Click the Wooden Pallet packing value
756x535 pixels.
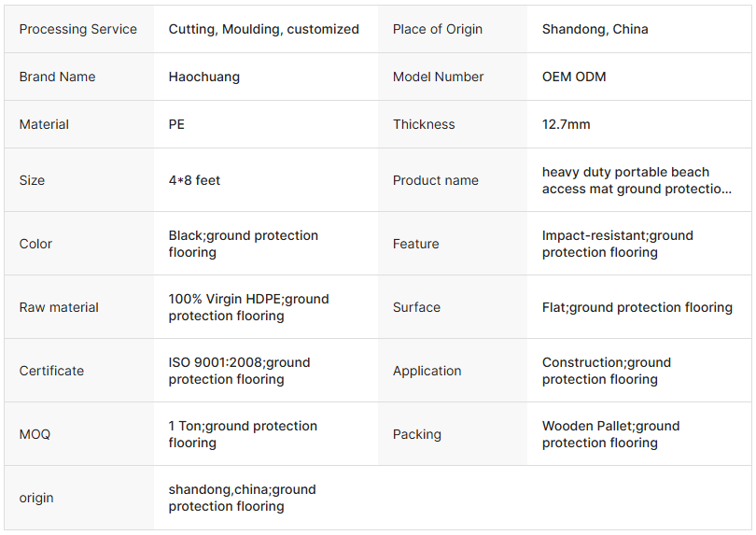click(610, 434)
